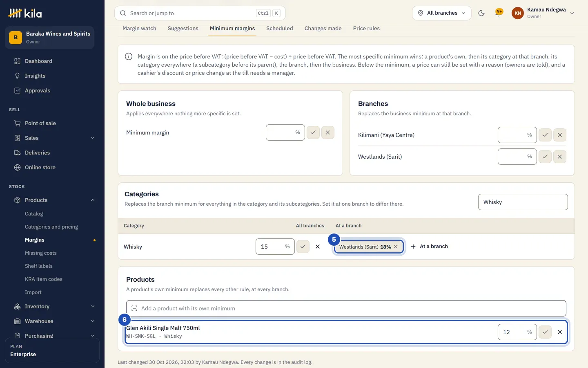Clear Kilimani (Yaya Centre) margin X
This screenshot has width=588, height=368.
click(560, 135)
